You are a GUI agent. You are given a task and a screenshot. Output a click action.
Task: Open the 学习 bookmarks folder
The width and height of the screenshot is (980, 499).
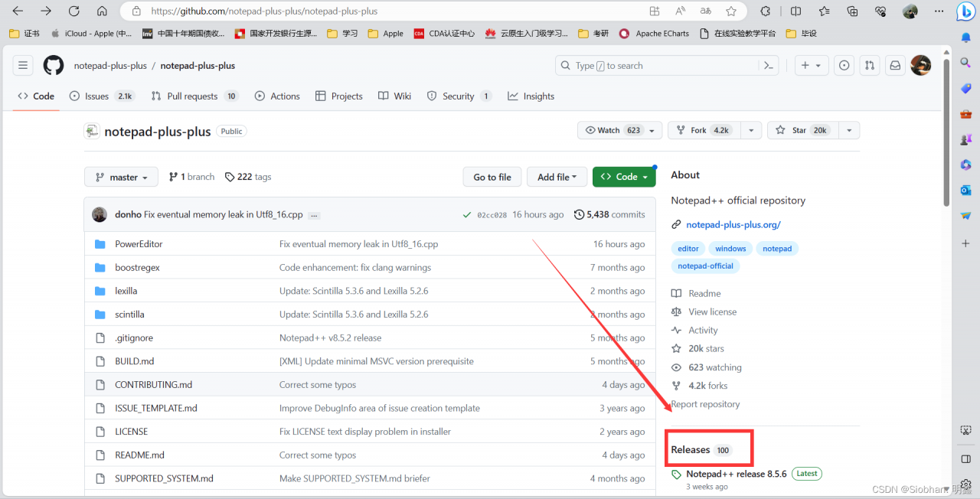[342, 34]
